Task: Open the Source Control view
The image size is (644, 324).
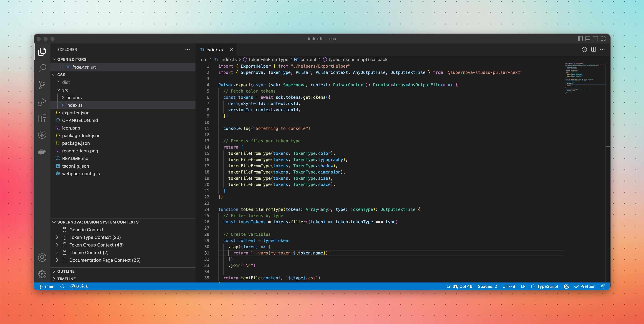Action: [x=42, y=85]
